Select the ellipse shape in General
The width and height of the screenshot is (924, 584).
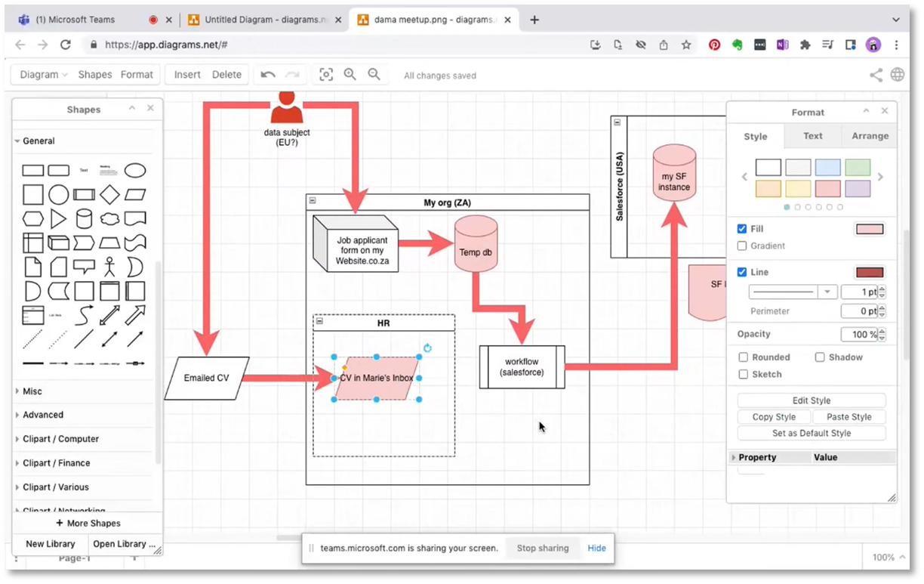[x=135, y=170]
